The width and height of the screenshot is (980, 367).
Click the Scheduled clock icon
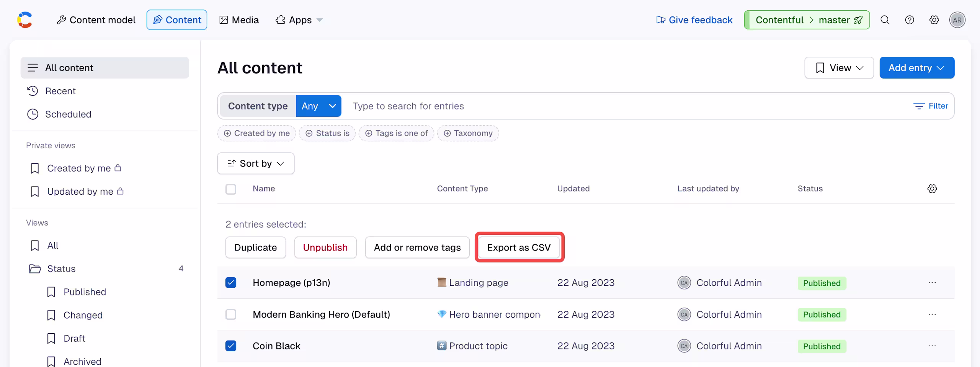[x=33, y=114]
